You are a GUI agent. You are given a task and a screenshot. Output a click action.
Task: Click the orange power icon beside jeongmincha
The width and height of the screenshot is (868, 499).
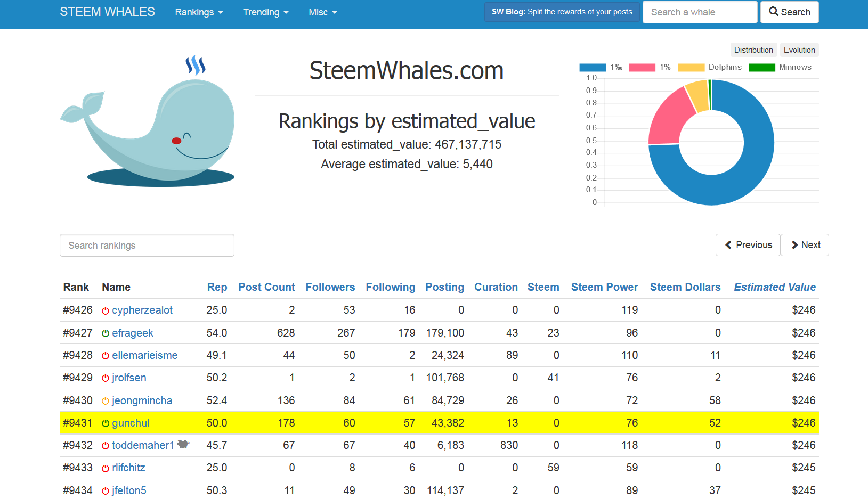point(106,401)
